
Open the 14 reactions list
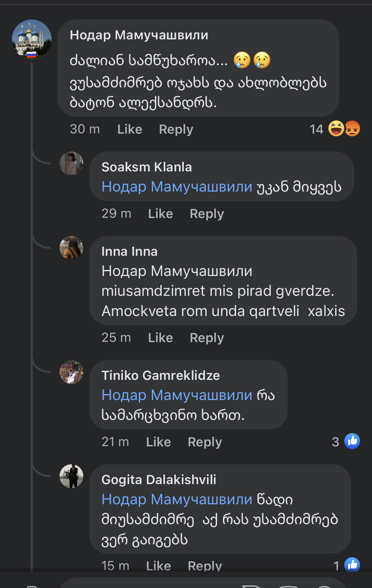317,129
